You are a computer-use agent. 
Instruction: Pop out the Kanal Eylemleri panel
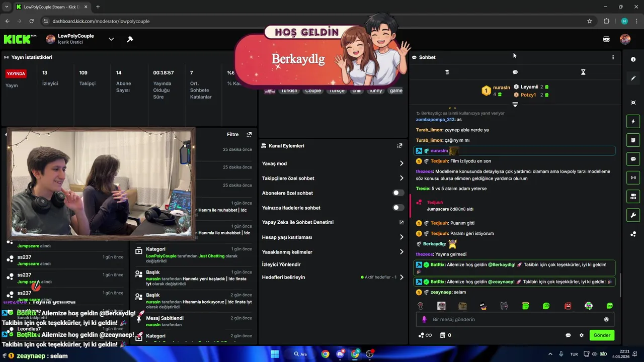click(399, 146)
